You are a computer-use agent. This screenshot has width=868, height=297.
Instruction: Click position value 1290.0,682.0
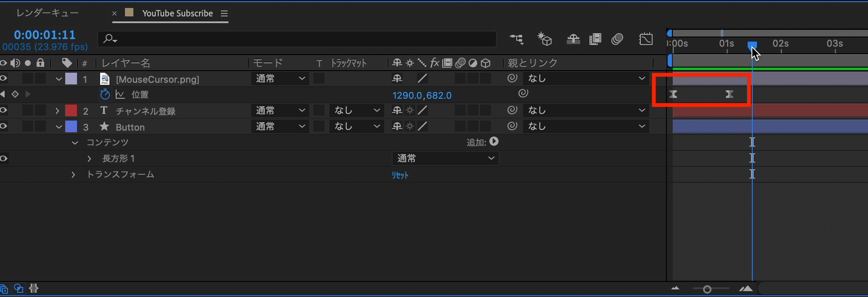pos(422,95)
